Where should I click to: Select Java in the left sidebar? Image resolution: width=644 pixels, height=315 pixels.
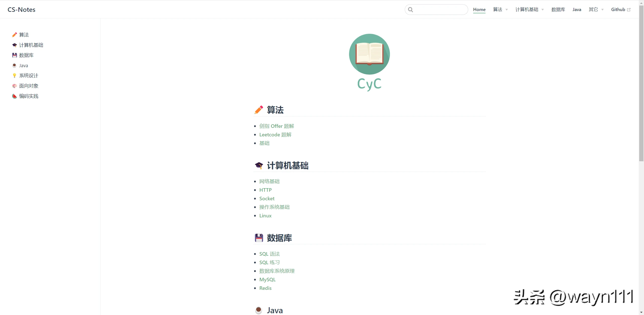(x=24, y=65)
